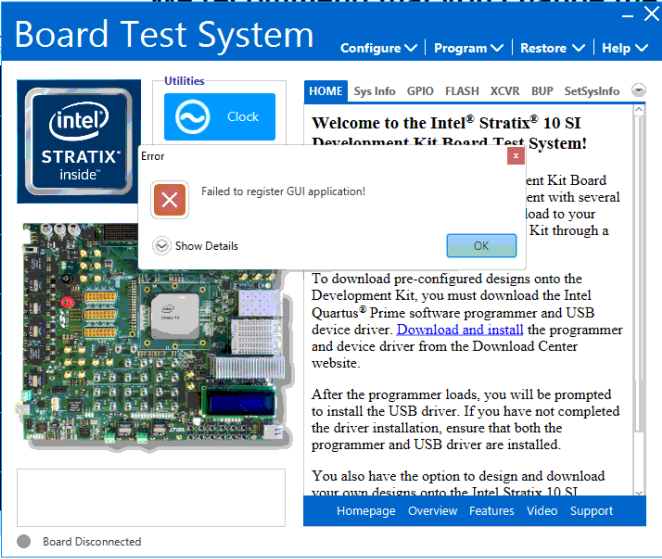Open the Features link

[x=491, y=511]
